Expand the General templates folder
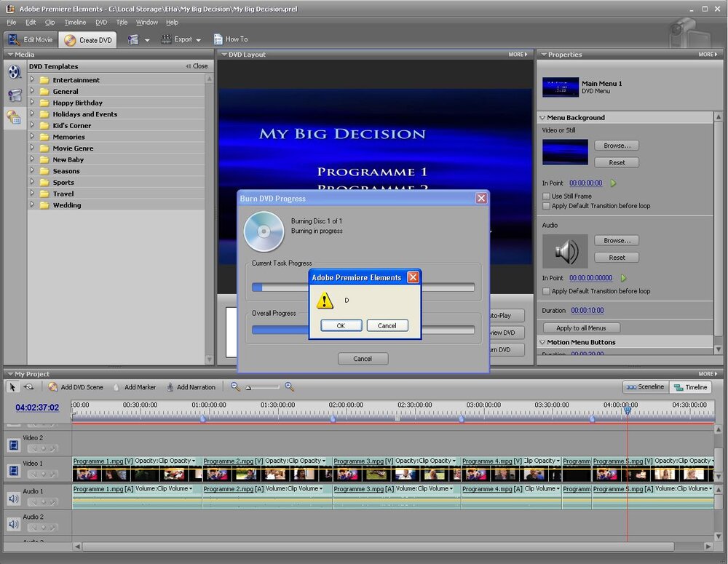Screen dimensions: 728x564 pyautogui.click(x=32, y=91)
